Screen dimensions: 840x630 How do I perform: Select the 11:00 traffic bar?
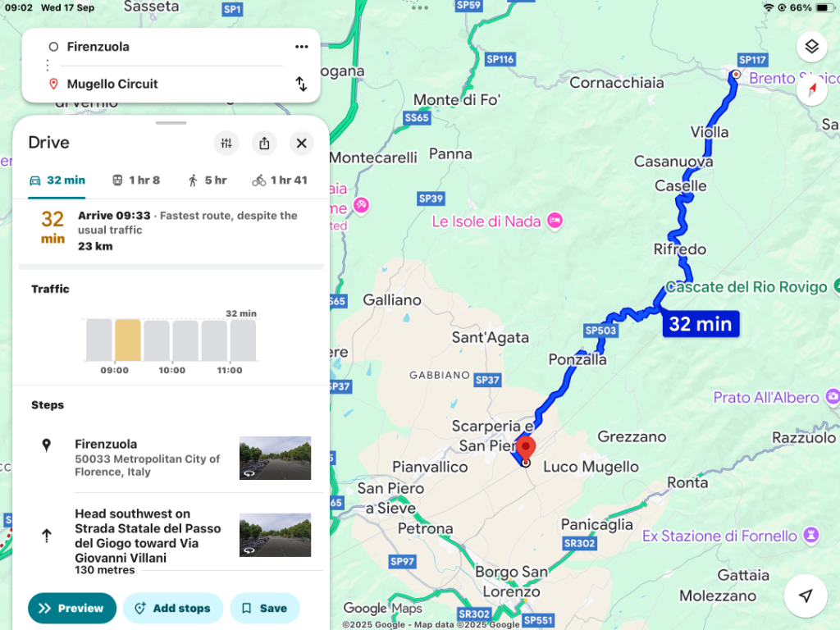pyautogui.click(x=243, y=340)
